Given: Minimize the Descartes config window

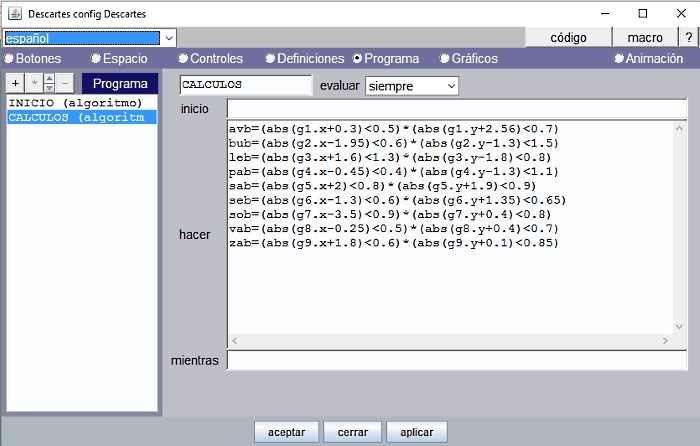Looking at the screenshot, I should pos(605,13).
